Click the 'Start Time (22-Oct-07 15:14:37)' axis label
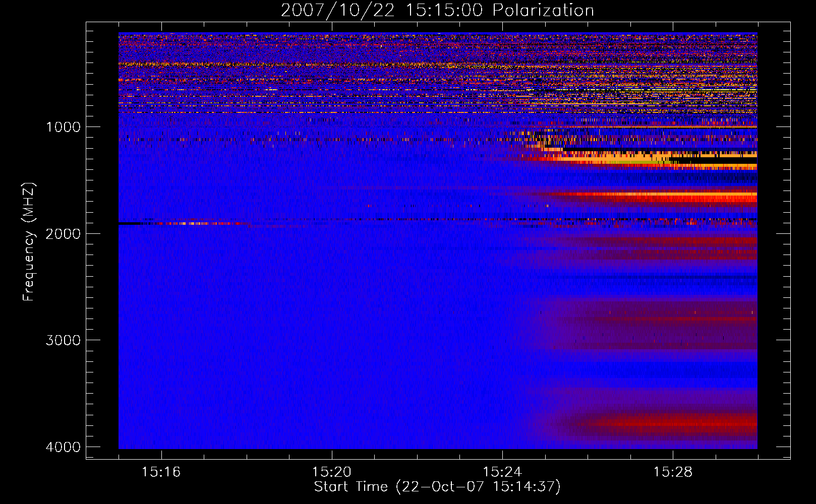The height and width of the screenshot is (504, 816). (x=437, y=487)
